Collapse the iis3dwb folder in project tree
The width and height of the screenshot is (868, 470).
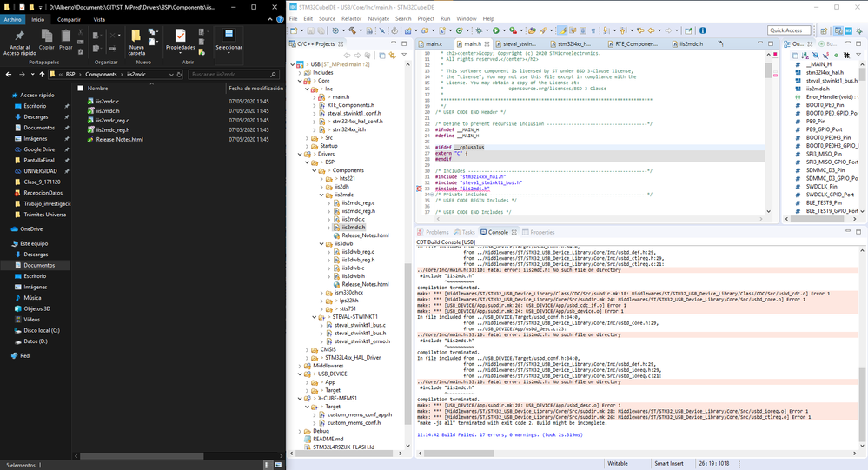point(321,243)
